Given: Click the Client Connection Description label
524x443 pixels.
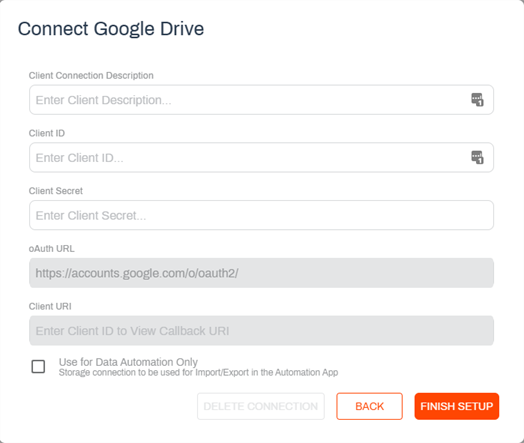Looking at the screenshot, I should [x=91, y=76].
